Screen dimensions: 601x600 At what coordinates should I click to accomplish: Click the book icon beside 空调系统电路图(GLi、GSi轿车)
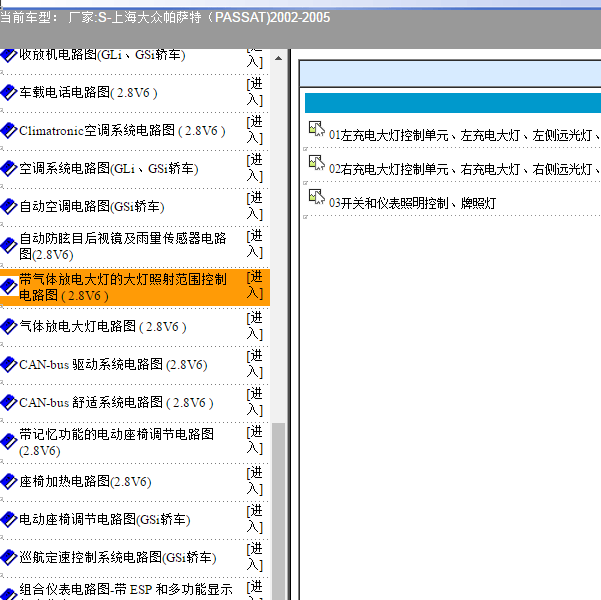coord(8,168)
